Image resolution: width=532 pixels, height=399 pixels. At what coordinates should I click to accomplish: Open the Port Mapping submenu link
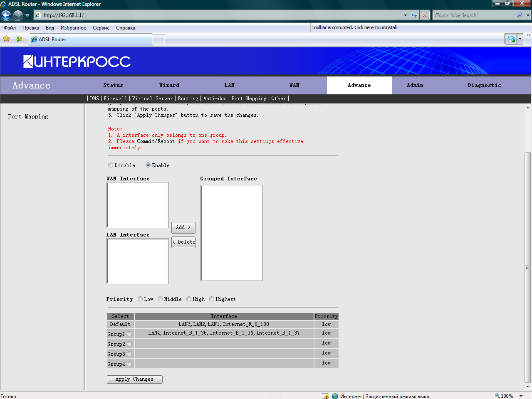click(x=249, y=99)
